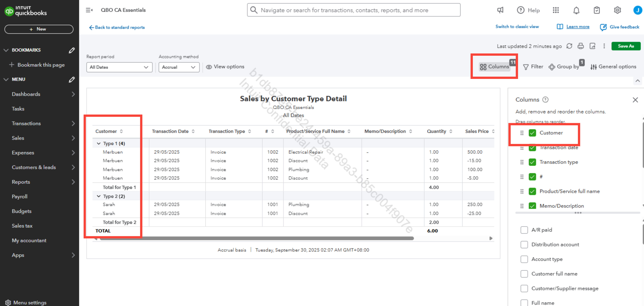This screenshot has width=644, height=306.
Task: Click the export report icon
Action: point(592,46)
